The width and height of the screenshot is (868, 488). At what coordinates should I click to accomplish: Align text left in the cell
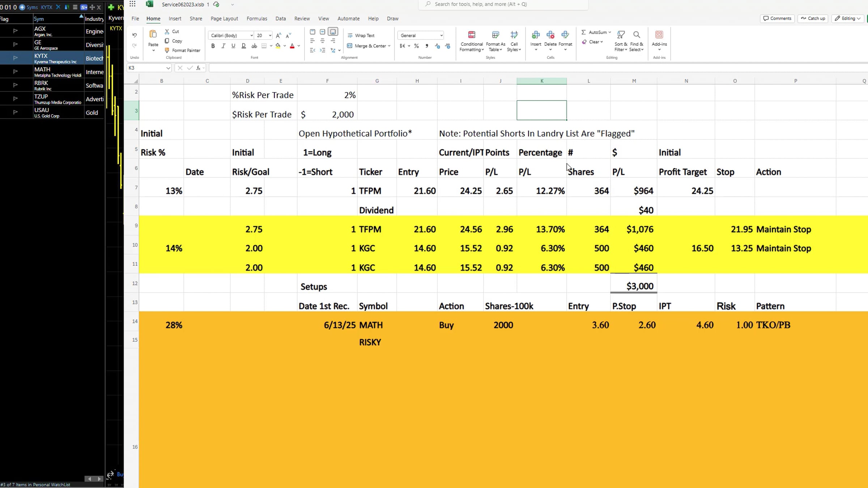pyautogui.click(x=312, y=41)
